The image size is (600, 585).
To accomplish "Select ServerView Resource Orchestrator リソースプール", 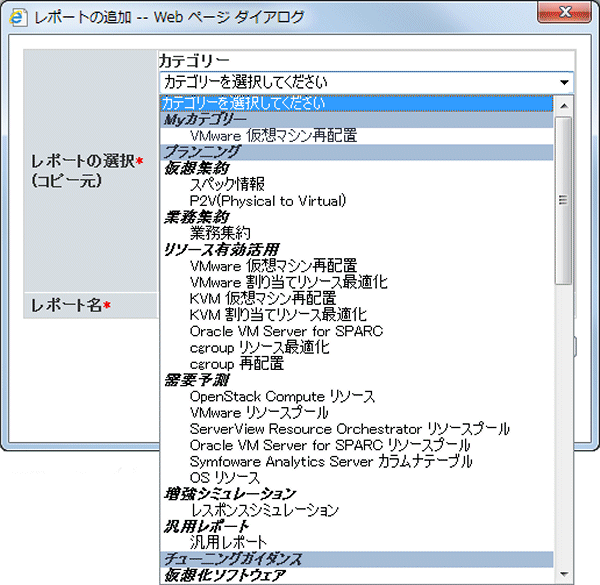I will point(350,429).
